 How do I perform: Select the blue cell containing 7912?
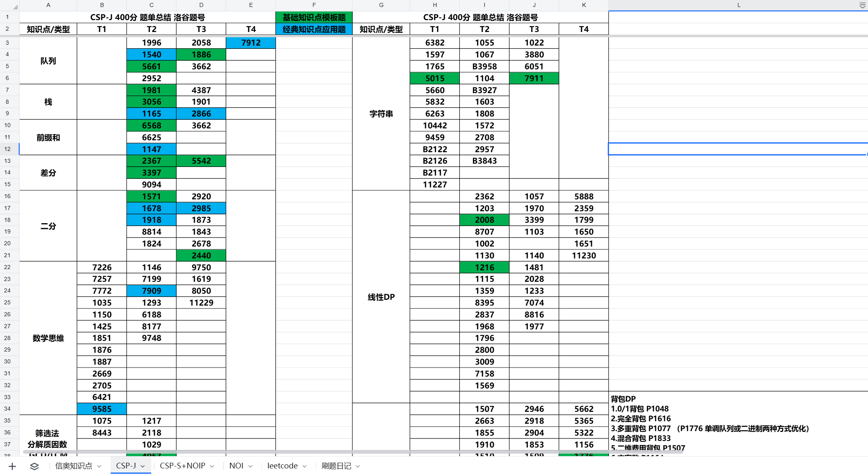(x=251, y=43)
